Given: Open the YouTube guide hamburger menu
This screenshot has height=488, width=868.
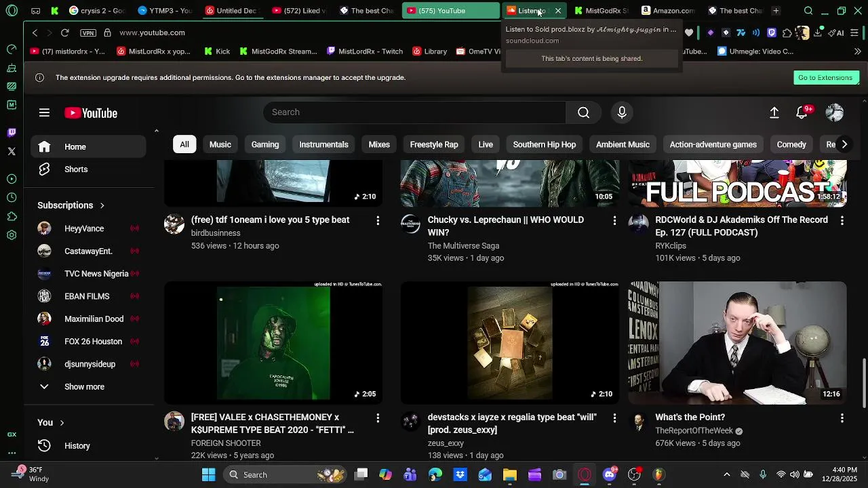Looking at the screenshot, I should [x=44, y=113].
